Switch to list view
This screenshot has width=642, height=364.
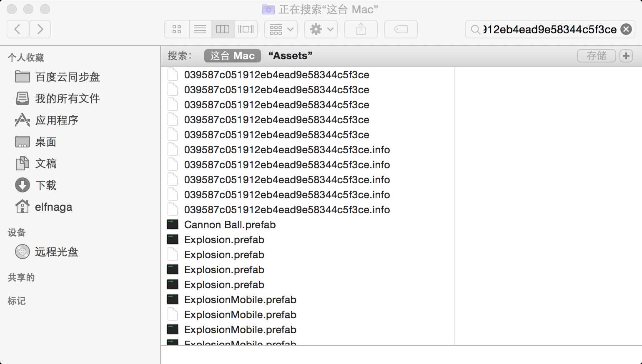tap(200, 29)
